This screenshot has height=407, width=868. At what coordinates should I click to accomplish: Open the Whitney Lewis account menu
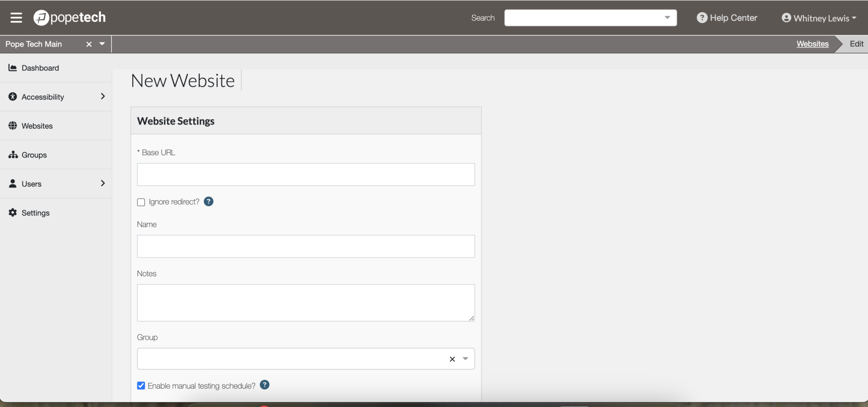pos(818,18)
